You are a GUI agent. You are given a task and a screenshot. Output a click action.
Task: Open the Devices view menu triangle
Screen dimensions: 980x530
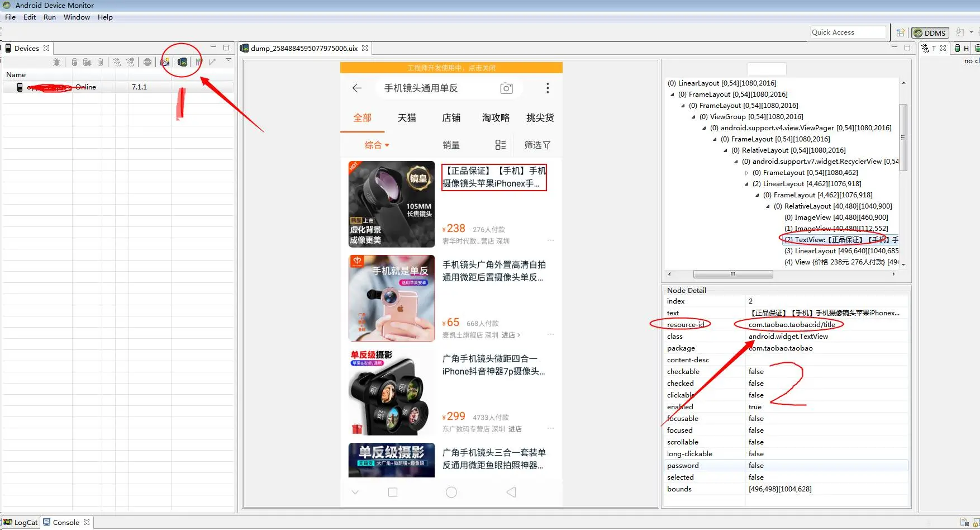[x=229, y=60]
